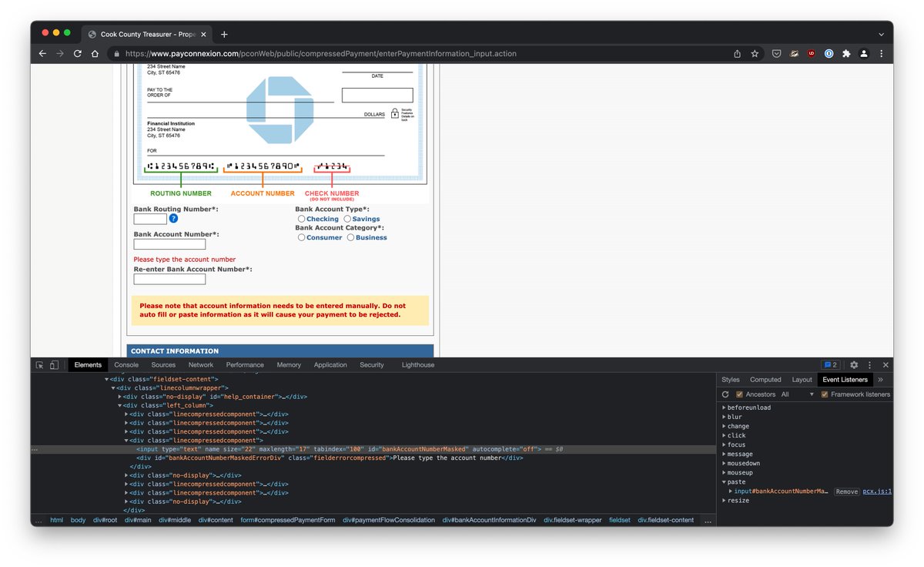Expand the help_container div node

(120, 397)
